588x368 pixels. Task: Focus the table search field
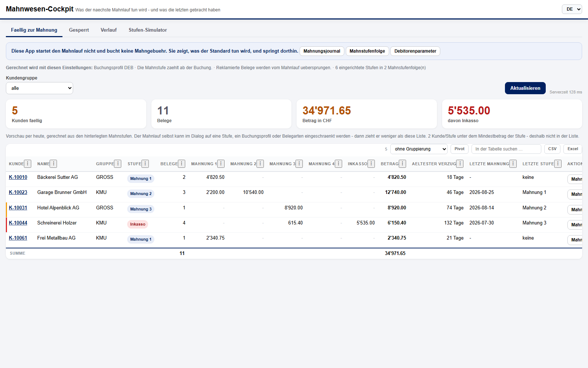pyautogui.click(x=506, y=149)
